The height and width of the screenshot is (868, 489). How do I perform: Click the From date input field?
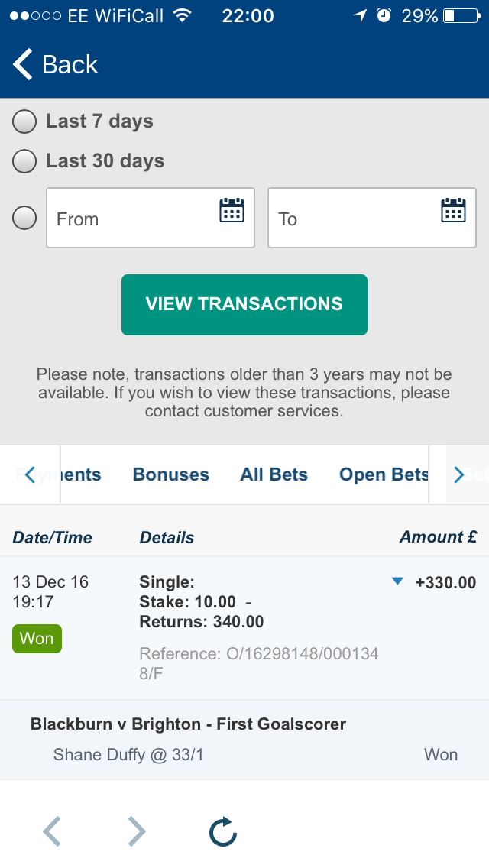151,218
